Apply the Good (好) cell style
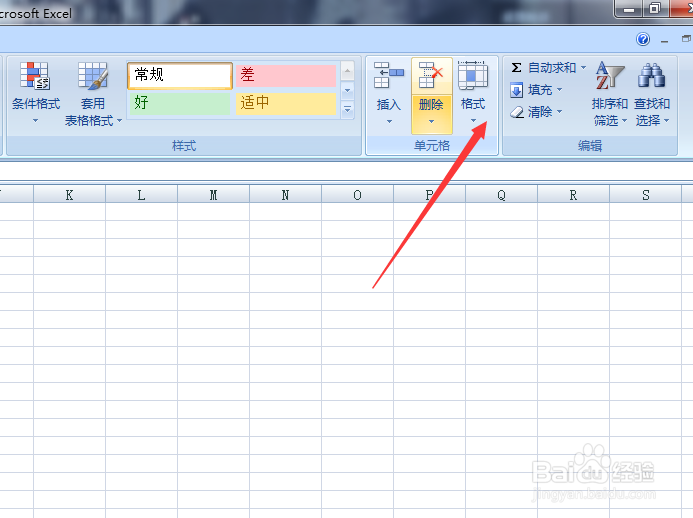 point(179,103)
